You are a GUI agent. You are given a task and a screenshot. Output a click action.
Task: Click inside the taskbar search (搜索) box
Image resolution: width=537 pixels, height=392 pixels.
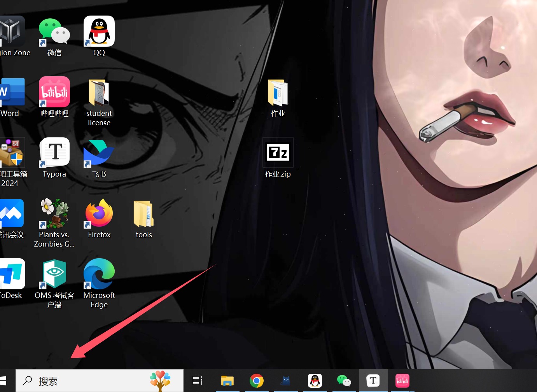pos(89,381)
